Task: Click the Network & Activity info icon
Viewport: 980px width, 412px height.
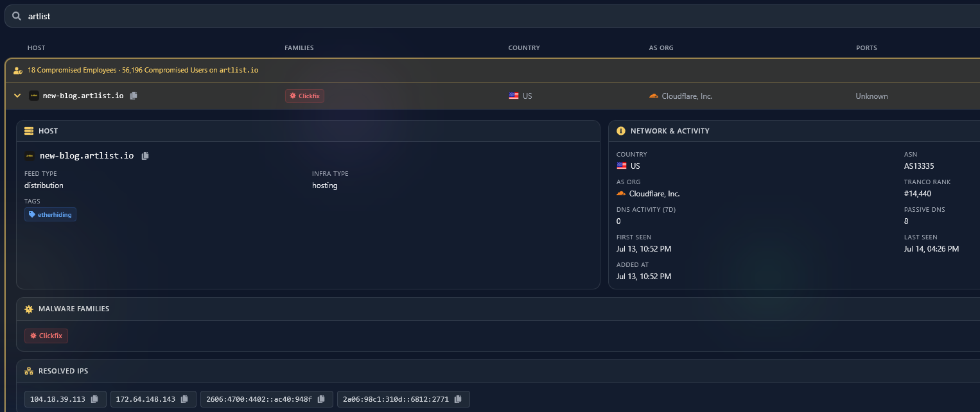Action: pos(621,131)
